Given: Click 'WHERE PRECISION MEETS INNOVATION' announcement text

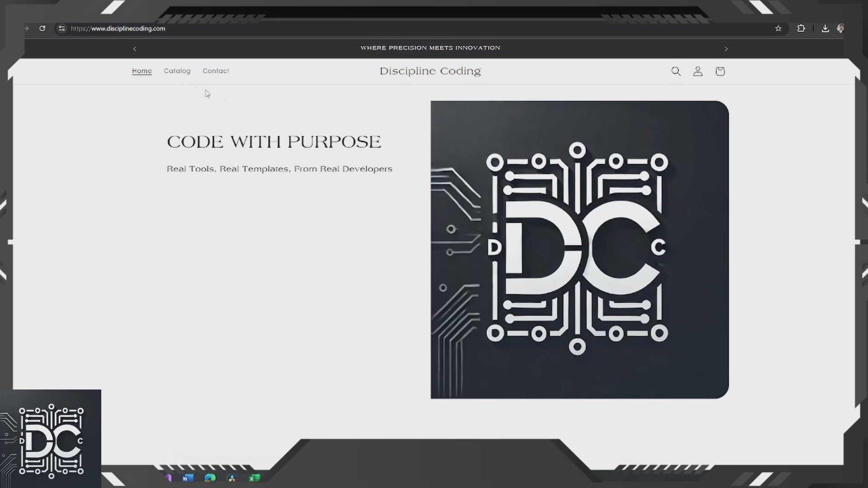Looking at the screenshot, I should (x=430, y=48).
